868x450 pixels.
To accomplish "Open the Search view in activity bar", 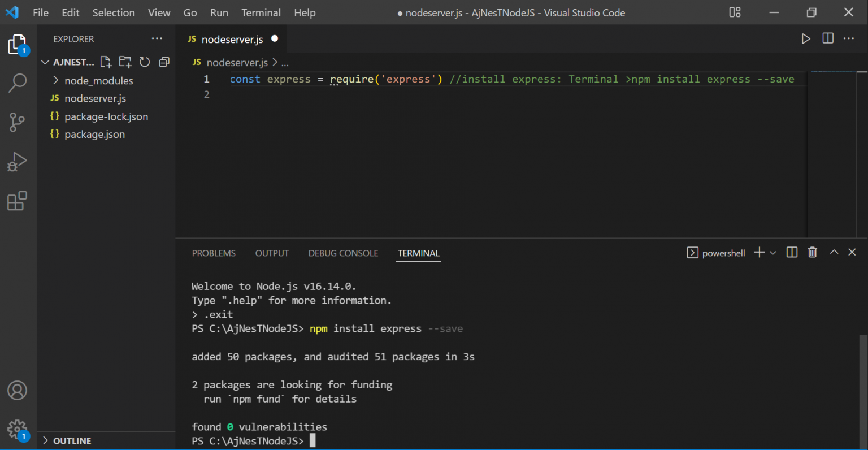I will [x=17, y=83].
